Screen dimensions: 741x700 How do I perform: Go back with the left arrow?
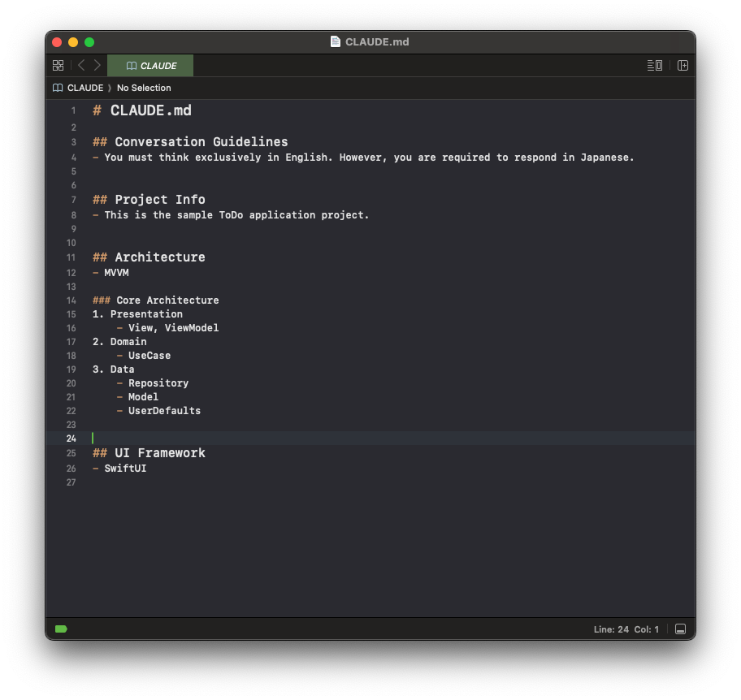[x=81, y=66]
